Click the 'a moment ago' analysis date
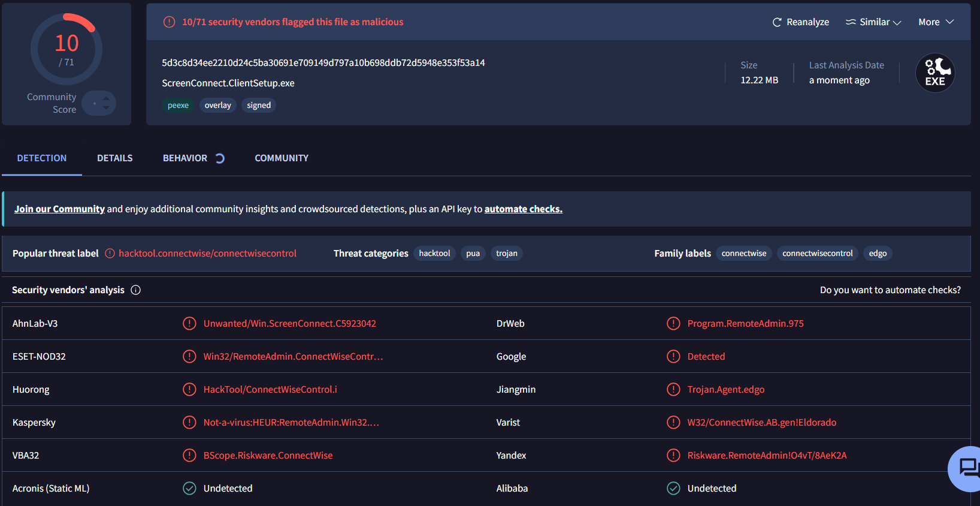 tap(839, 80)
